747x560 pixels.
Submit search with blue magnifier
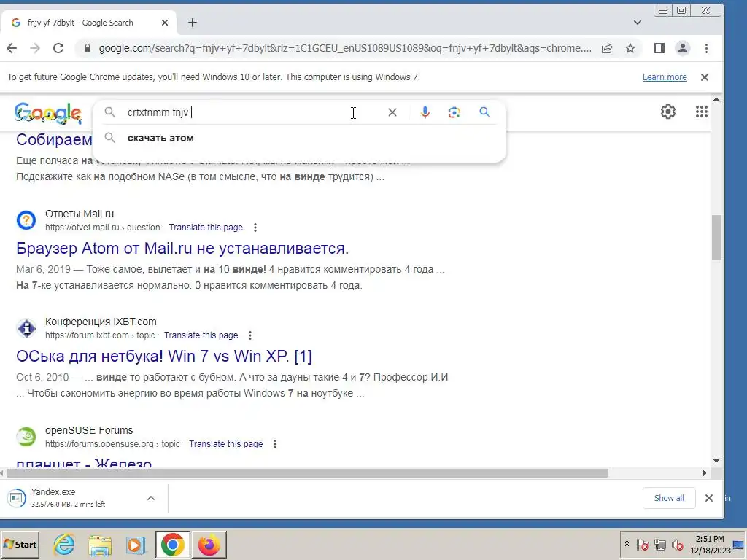pos(484,112)
